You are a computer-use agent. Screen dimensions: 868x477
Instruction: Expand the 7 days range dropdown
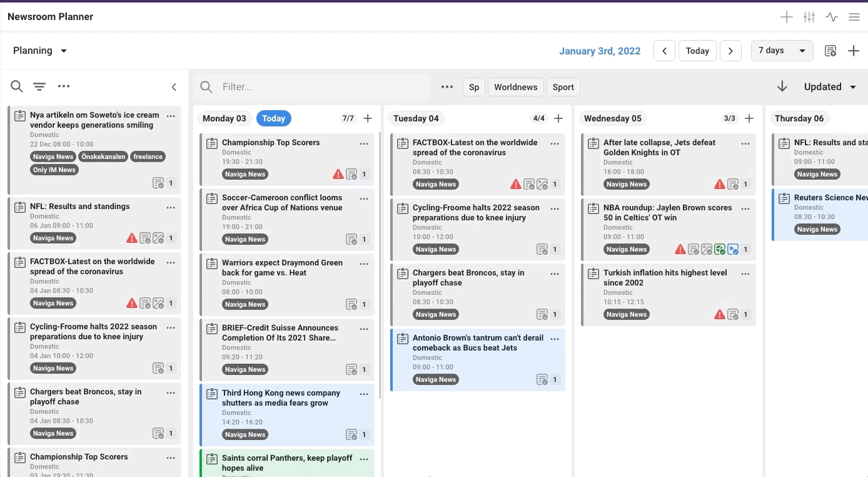pyautogui.click(x=782, y=51)
